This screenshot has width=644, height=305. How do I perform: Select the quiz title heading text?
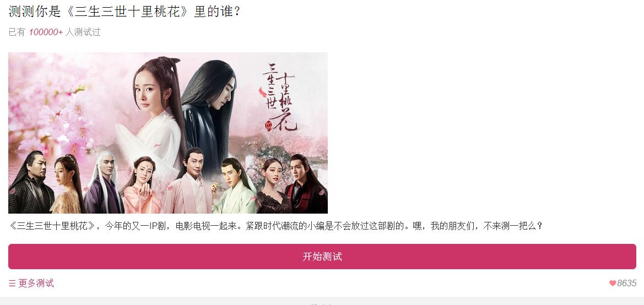(x=124, y=12)
